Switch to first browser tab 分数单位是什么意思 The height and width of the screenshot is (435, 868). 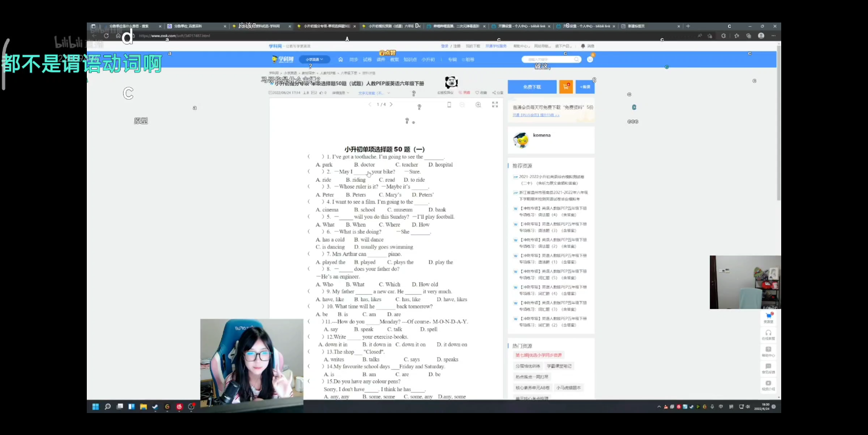[x=127, y=26]
